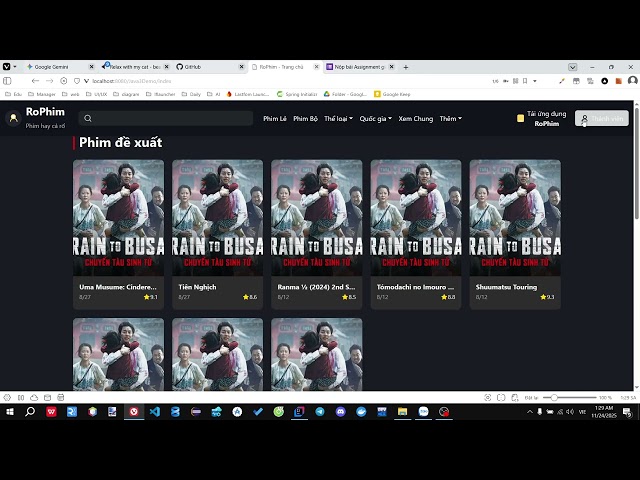Click the shield tracker-blocker icon
This screenshot has width=640, height=480.
point(77,81)
